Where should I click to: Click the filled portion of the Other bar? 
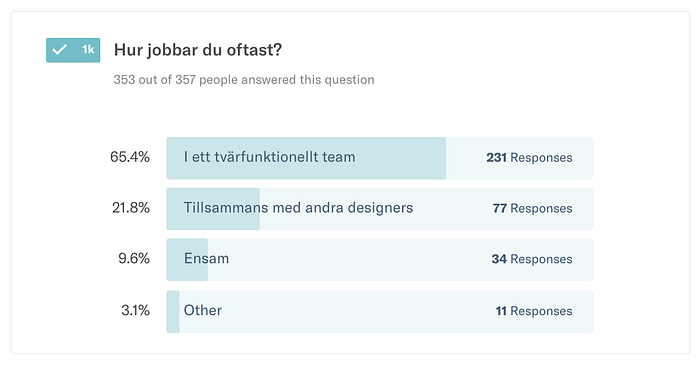coord(173,312)
